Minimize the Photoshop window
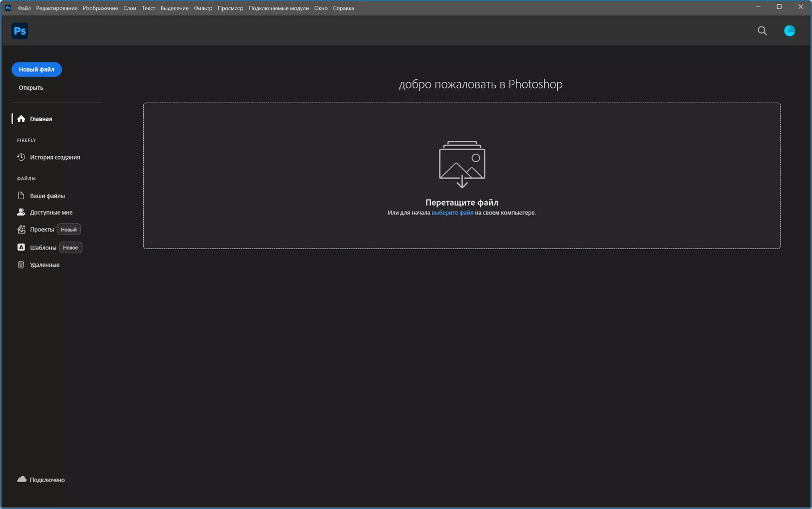Image resolution: width=812 pixels, height=509 pixels. tap(758, 7)
